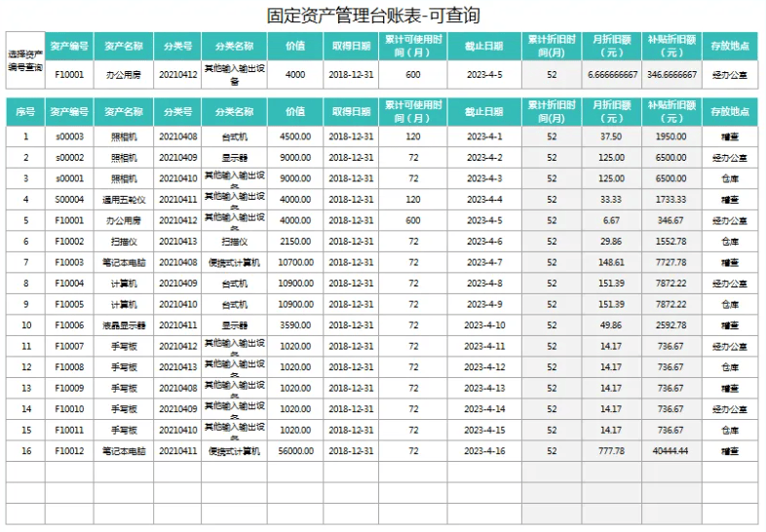
Task: Click the query result cell 6.666666667
Action: click(612, 74)
